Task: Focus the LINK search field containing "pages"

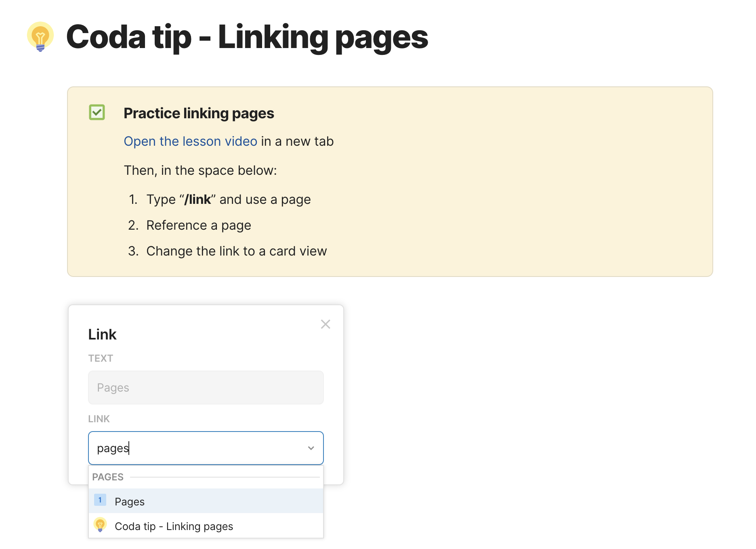Action: [198, 448]
